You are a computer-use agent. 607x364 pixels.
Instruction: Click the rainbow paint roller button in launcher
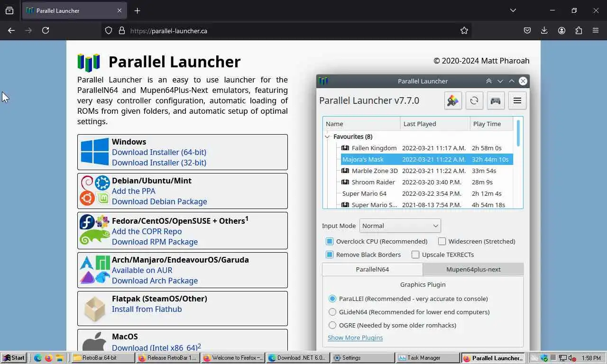coord(453,100)
